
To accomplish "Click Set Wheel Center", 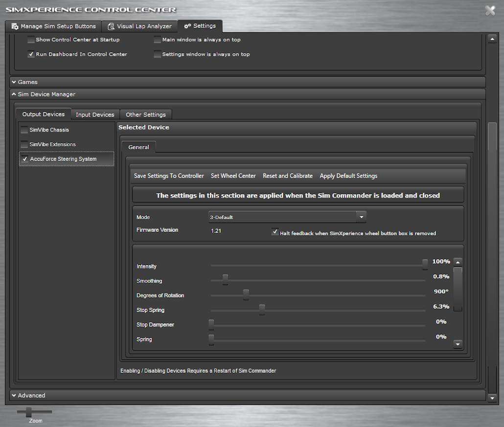I will [x=233, y=176].
